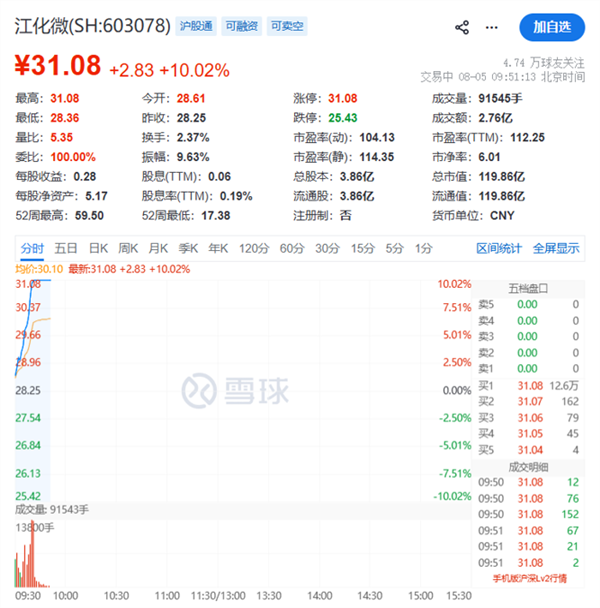Click the stock title 江化微(SH:603078)

pos(93,26)
